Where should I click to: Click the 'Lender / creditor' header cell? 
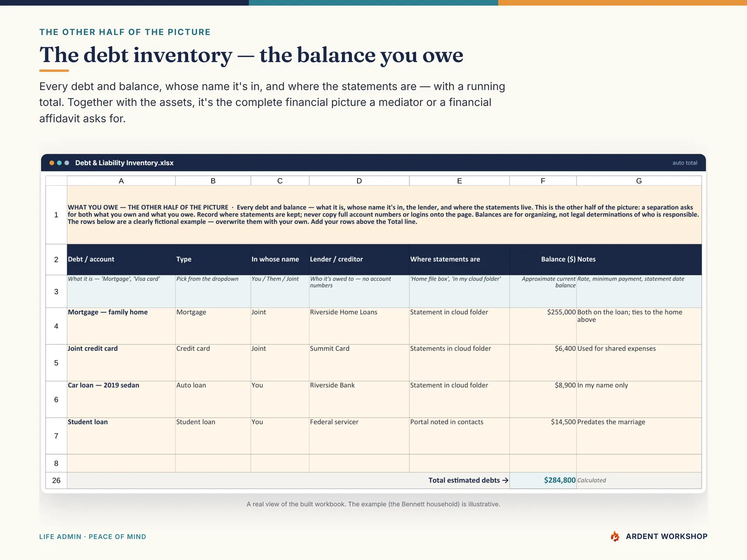[x=359, y=259]
